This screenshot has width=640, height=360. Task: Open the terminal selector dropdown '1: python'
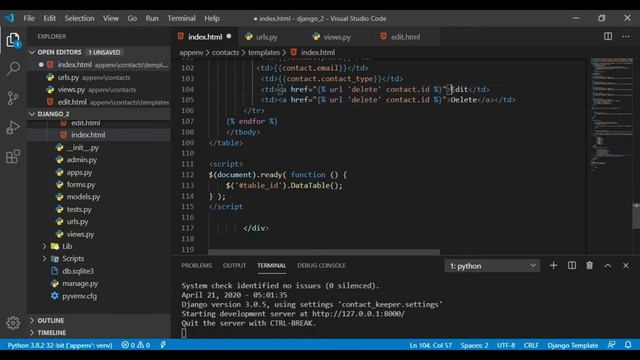point(492,266)
